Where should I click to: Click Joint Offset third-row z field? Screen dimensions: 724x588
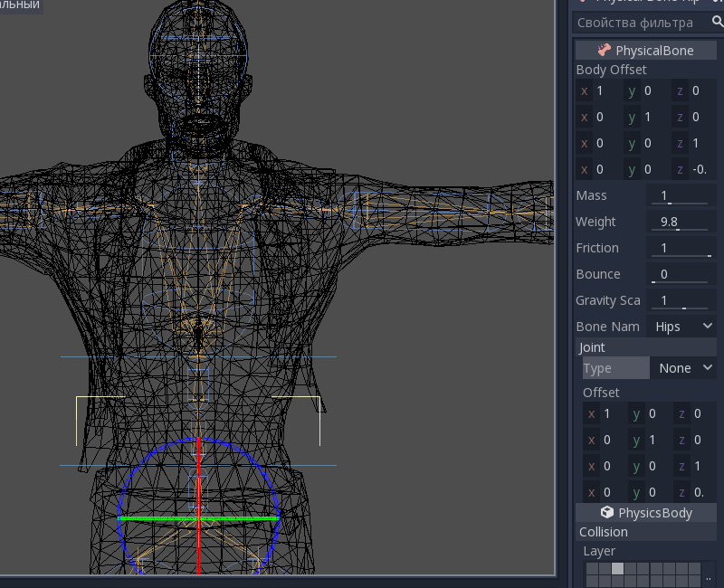click(x=695, y=466)
